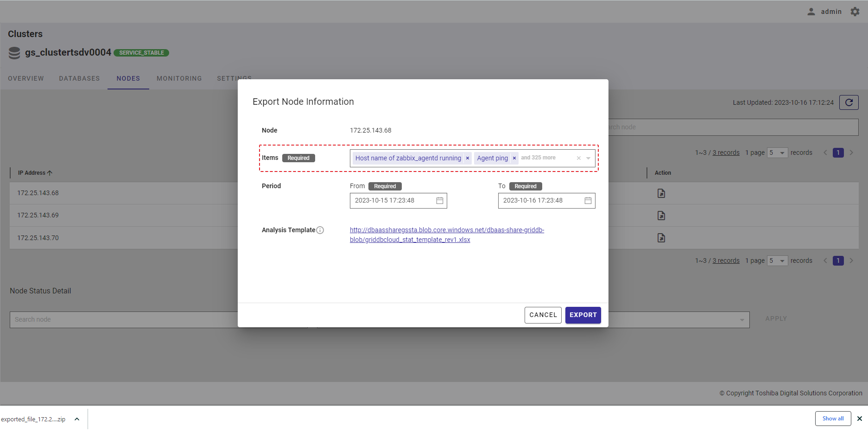Viewport: 868px width, 432px height.
Task: Switch to the Monitoring tab
Action: pos(179,78)
